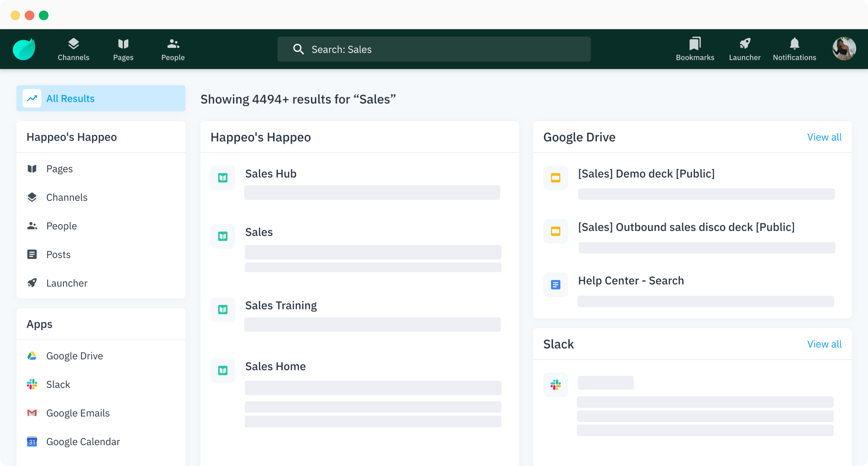
Task: Click the Slides icon beside Demo deck
Action: click(555, 178)
